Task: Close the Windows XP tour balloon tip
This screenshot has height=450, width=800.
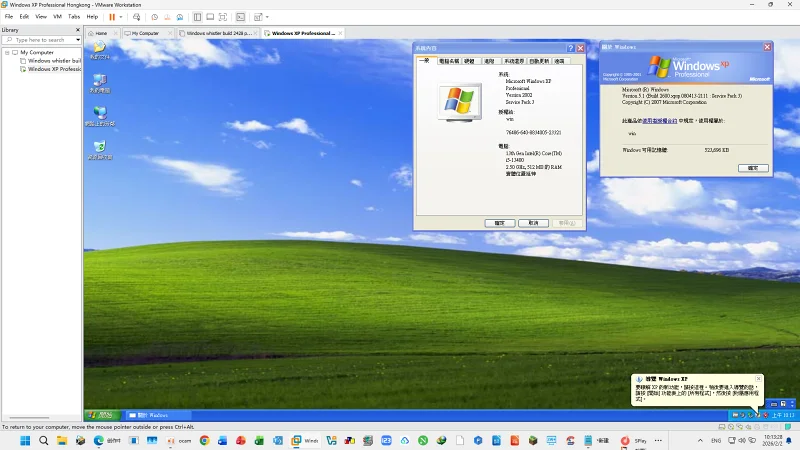Action: (x=759, y=379)
